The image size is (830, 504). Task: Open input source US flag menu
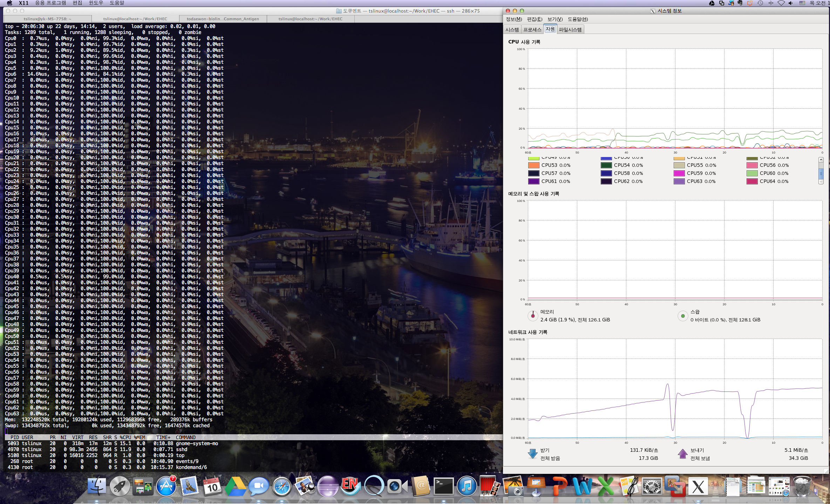(802, 3)
